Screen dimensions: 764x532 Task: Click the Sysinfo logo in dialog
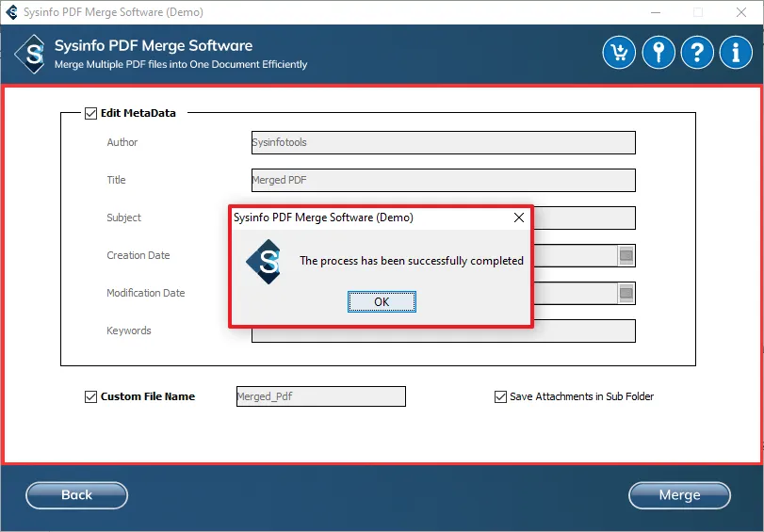click(265, 262)
